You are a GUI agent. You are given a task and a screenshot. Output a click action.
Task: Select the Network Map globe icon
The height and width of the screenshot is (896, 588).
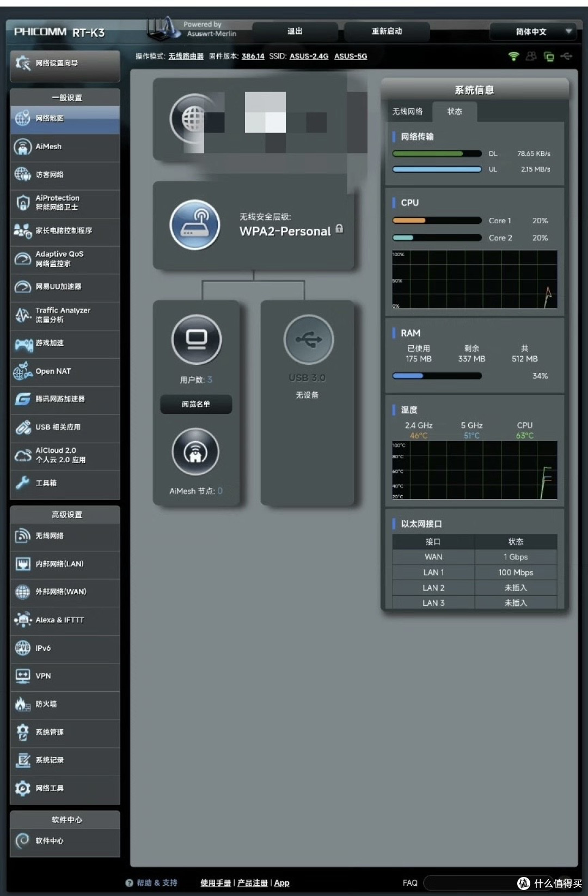click(x=22, y=118)
